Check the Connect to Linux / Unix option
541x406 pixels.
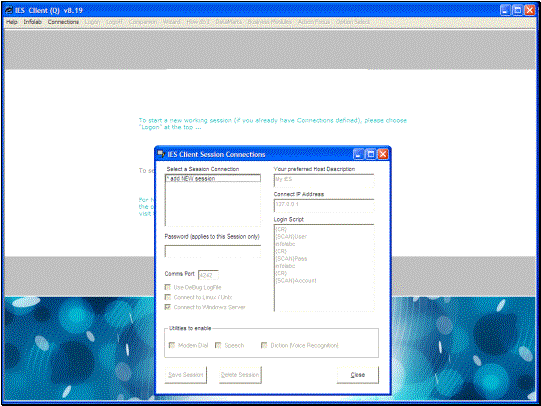click(x=168, y=297)
